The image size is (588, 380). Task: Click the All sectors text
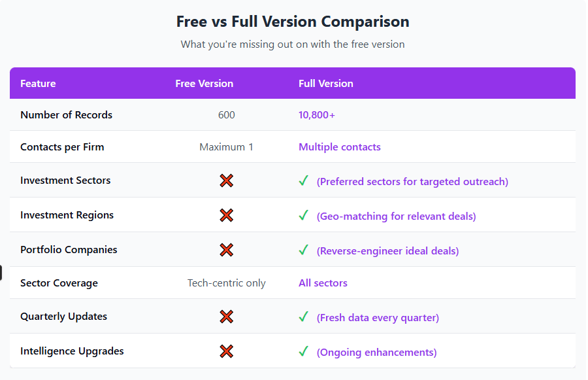pos(323,283)
